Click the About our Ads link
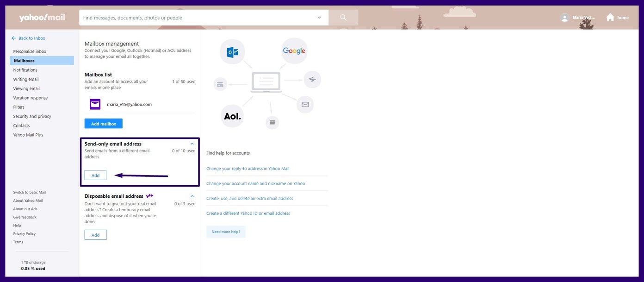Viewport: 644px width, 282px height. point(25,209)
